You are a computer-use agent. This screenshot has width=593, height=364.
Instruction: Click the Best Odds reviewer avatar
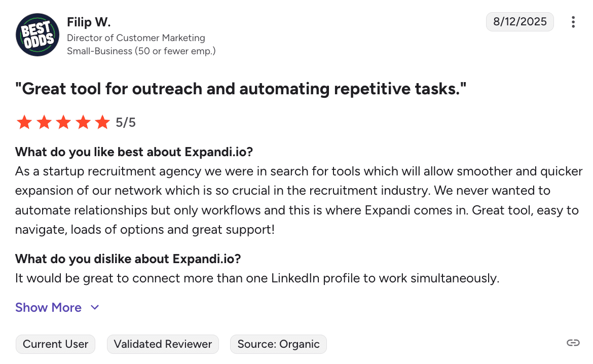(38, 35)
